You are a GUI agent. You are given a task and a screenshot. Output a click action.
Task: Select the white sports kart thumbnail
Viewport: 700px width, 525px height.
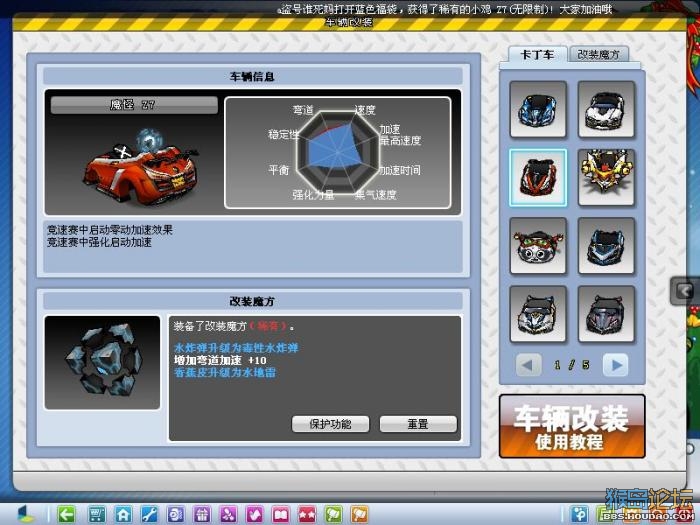point(606,109)
